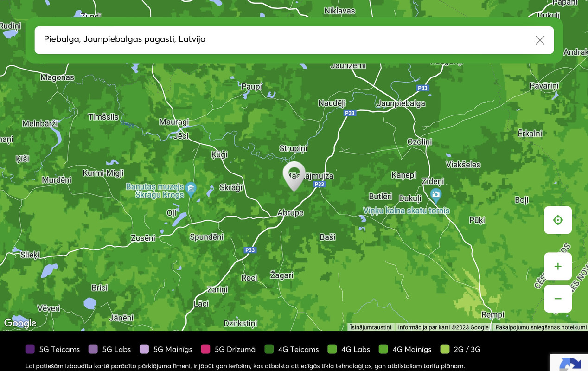The image size is (588, 371).
Task: Select the 5G Teicams purple swatch
Action: tap(30, 349)
